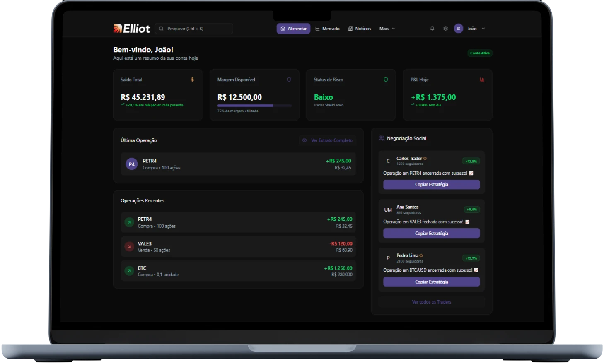This screenshot has width=604, height=364.
Task: Click the red down-arrow icon beside VALE3
Action: click(x=129, y=247)
